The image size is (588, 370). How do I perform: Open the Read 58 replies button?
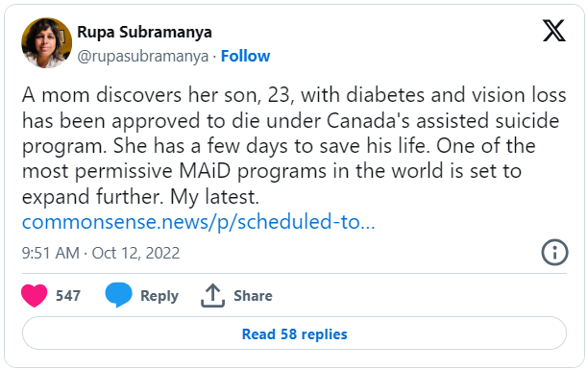pos(294,333)
